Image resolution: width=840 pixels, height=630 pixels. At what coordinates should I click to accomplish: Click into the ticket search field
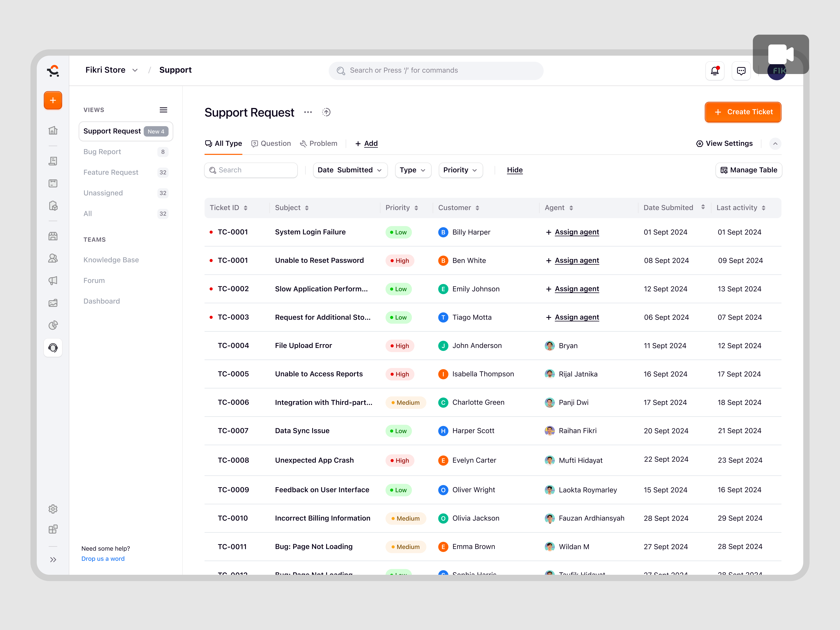(251, 170)
